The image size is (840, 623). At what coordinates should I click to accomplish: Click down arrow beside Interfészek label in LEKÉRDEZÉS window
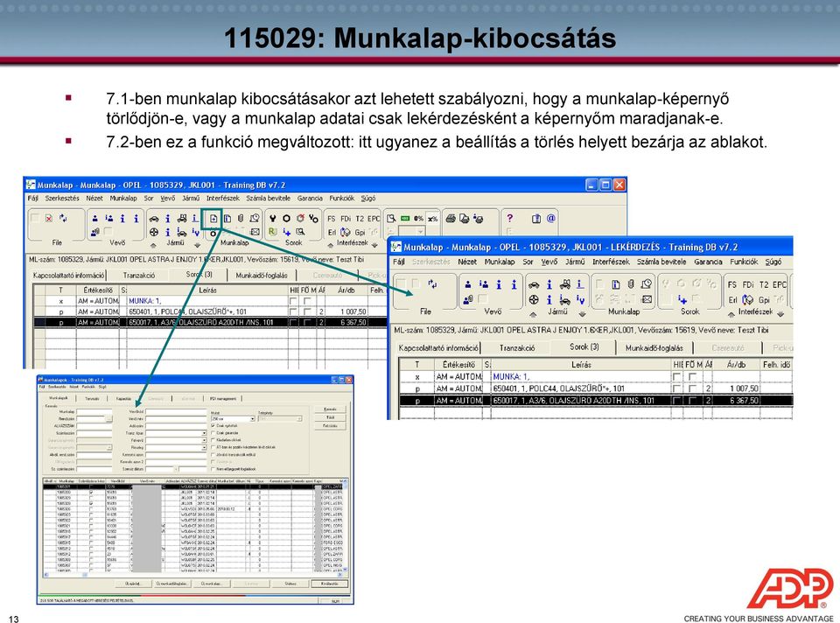click(780, 314)
